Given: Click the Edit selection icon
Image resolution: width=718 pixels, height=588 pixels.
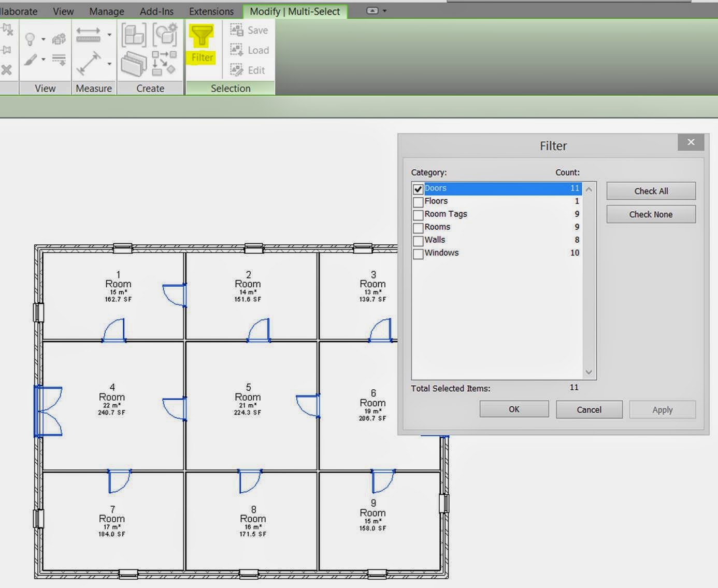Looking at the screenshot, I should pos(236,70).
